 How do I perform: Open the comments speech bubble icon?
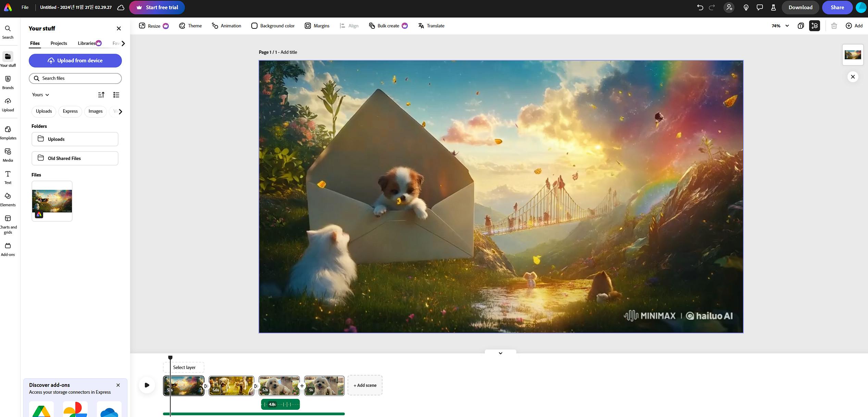[x=759, y=8]
